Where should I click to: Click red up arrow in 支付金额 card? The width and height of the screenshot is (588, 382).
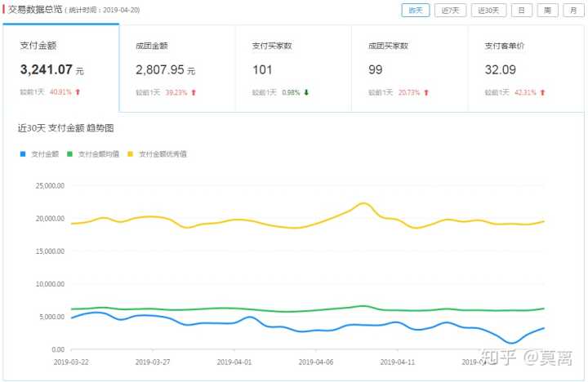[78, 92]
